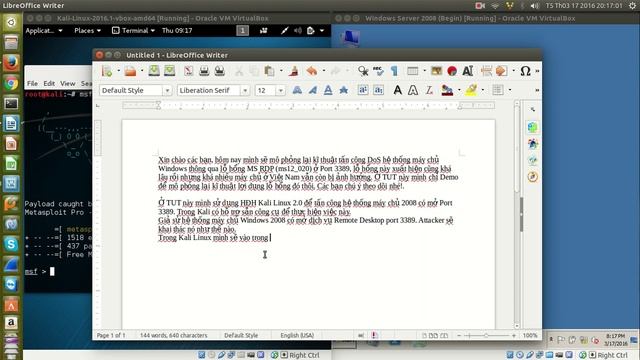Click the New document icon in Writer
640x360 pixels.
pos(107,71)
